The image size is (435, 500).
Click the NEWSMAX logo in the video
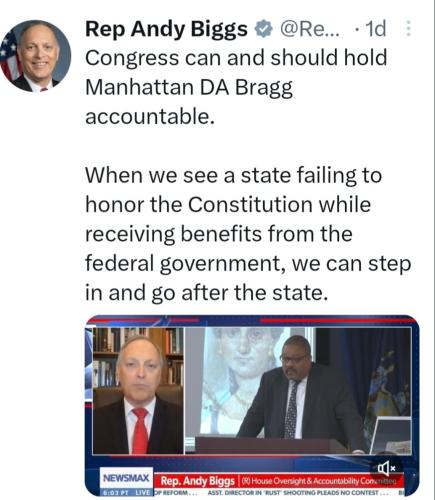(x=126, y=478)
